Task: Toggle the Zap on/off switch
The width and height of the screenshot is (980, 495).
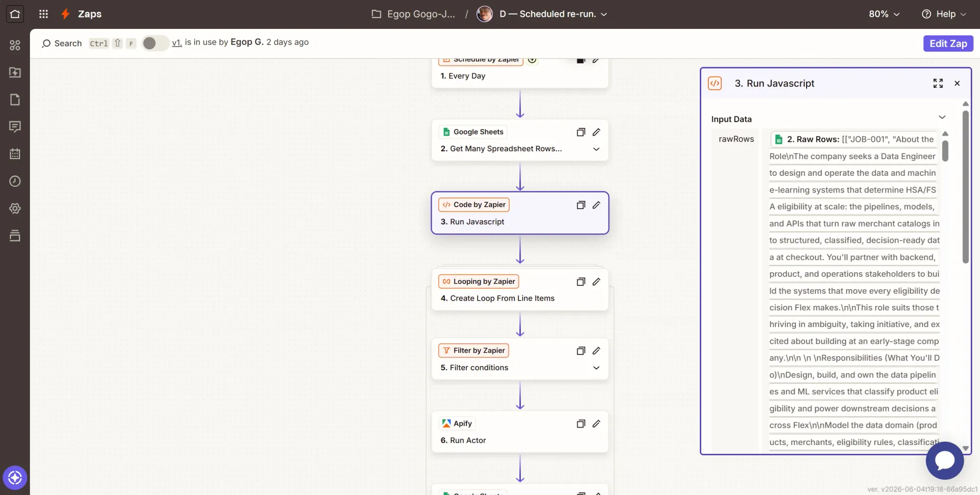Action: tap(155, 43)
